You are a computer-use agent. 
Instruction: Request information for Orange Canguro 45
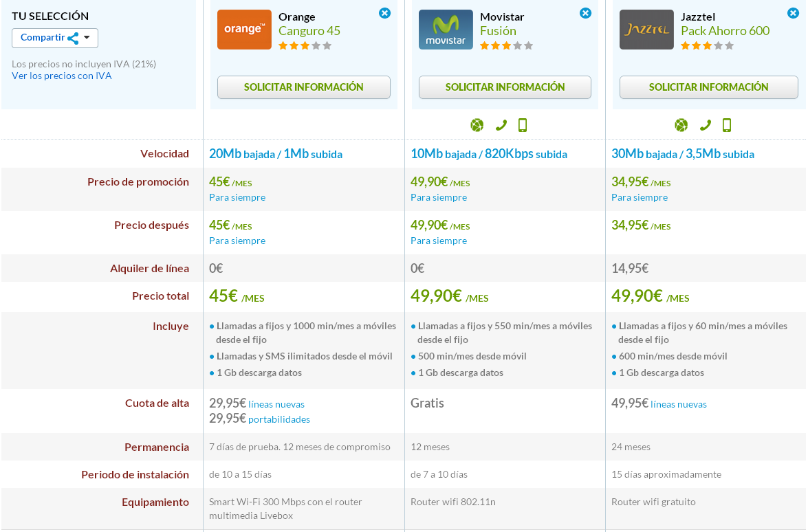click(303, 87)
